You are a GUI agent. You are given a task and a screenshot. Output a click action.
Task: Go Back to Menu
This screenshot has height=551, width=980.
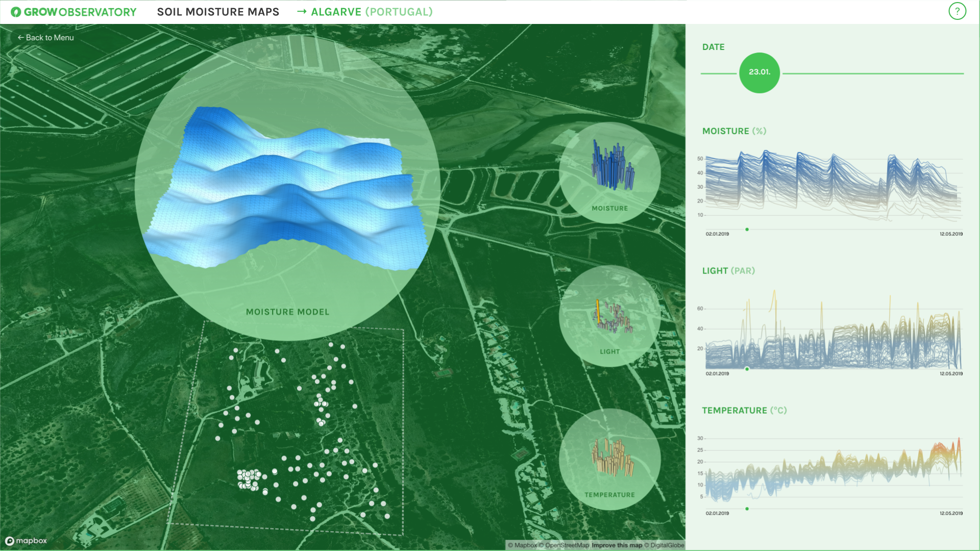tap(46, 38)
